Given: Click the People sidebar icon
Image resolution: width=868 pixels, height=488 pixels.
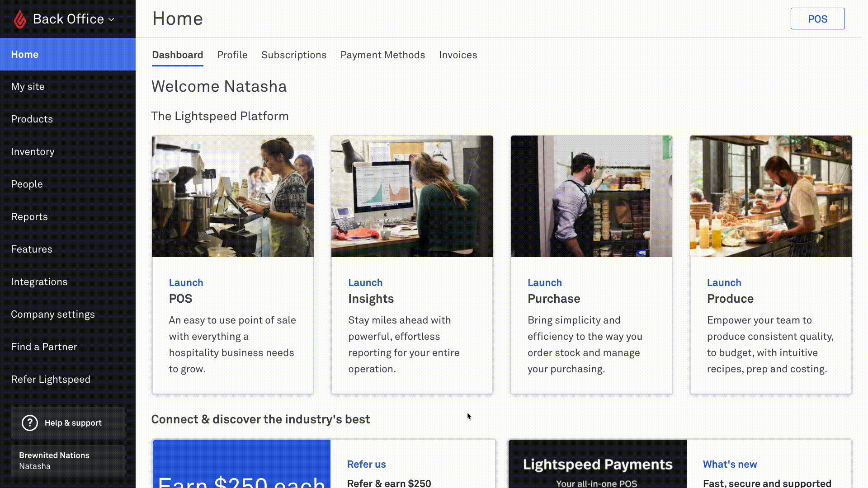Looking at the screenshot, I should 27,183.
